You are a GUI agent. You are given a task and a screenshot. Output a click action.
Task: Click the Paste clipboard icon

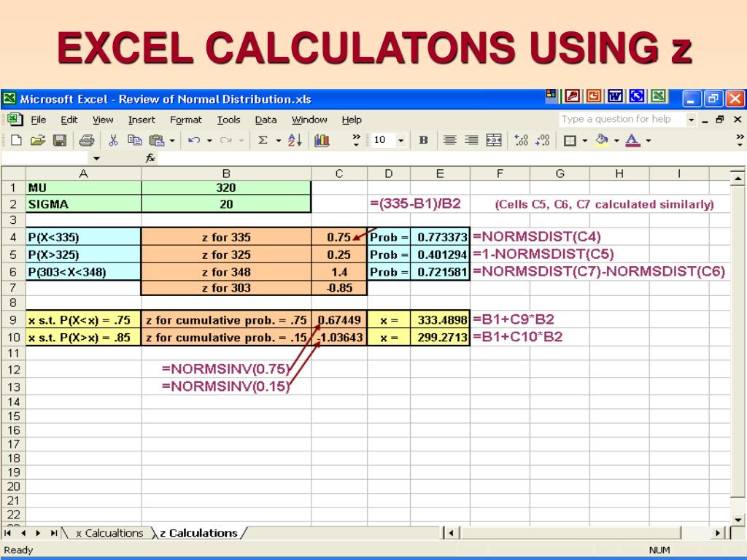pyautogui.click(x=156, y=140)
